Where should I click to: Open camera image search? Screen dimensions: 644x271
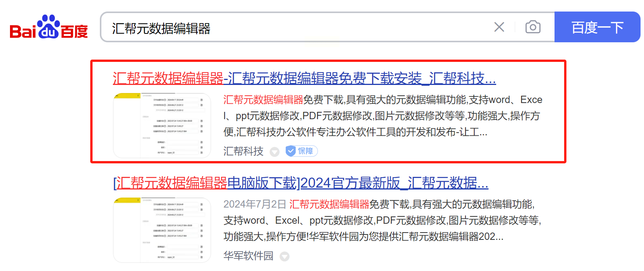point(533,27)
